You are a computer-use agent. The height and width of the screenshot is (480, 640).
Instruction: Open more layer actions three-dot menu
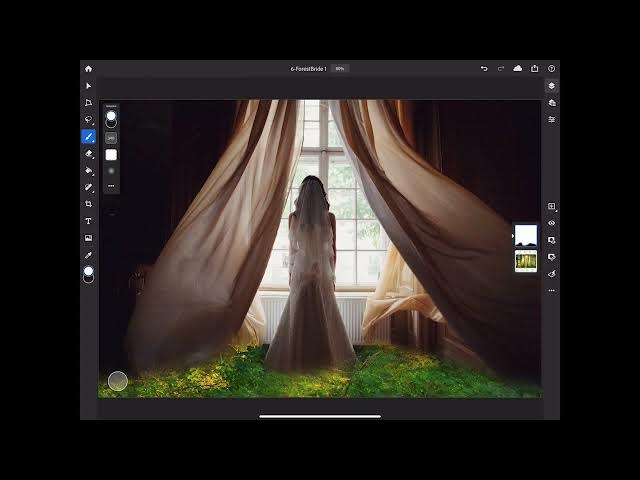pos(551,290)
